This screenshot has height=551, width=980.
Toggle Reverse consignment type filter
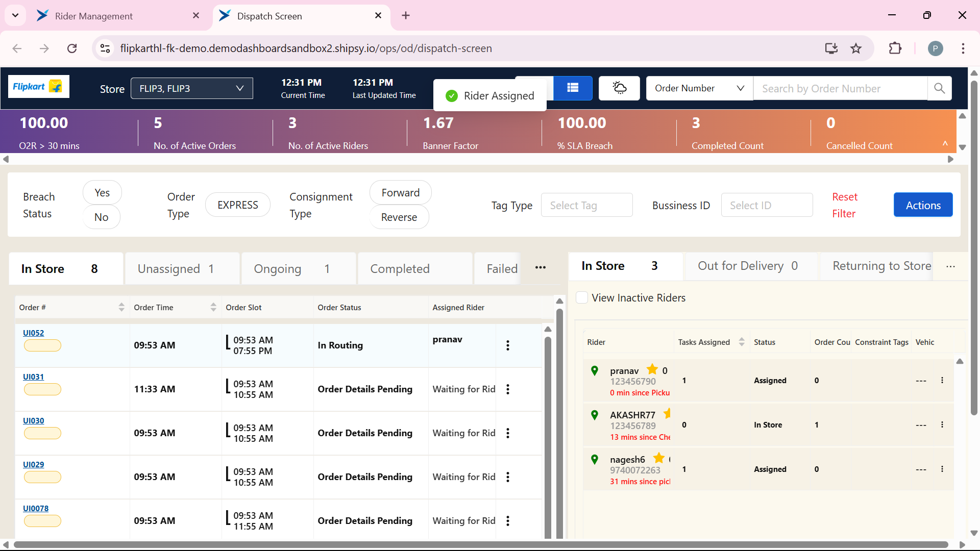(399, 217)
